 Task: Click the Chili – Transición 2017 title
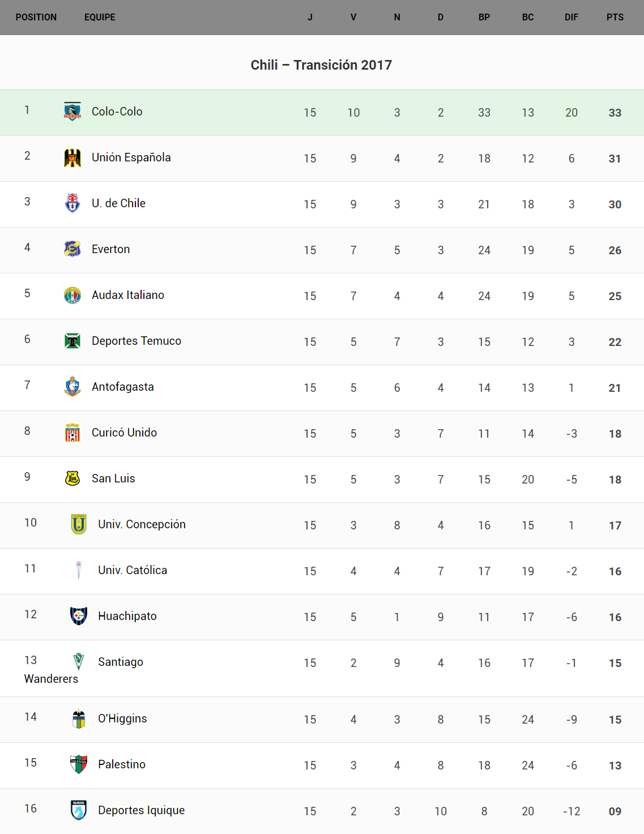point(321,65)
